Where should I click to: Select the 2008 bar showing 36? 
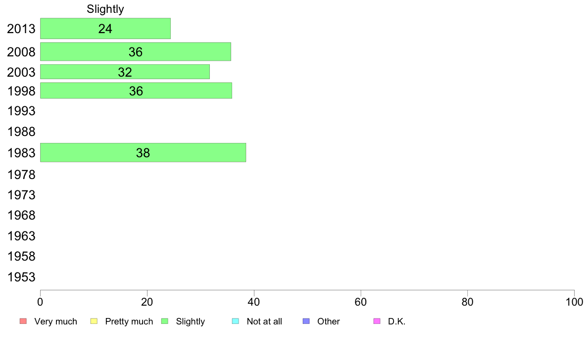[x=136, y=51]
